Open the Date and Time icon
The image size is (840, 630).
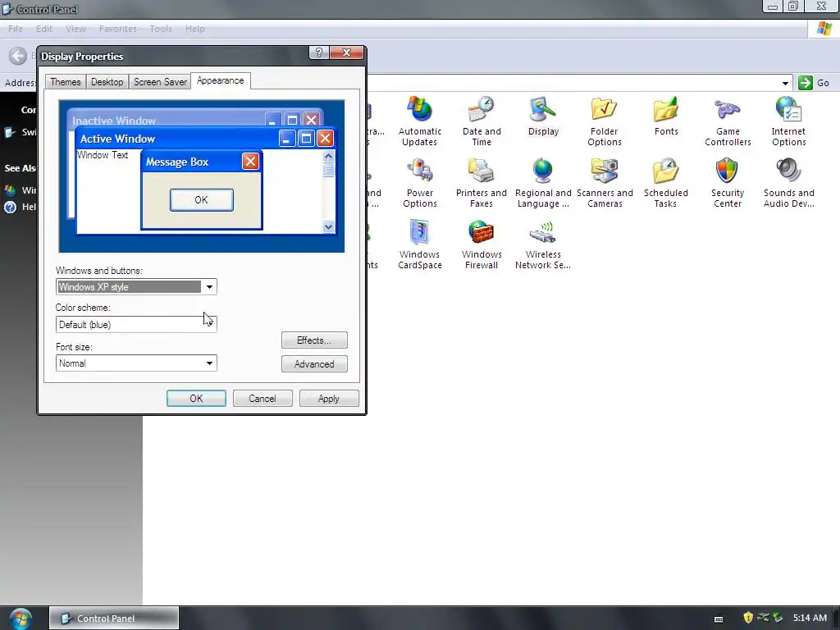point(481,121)
